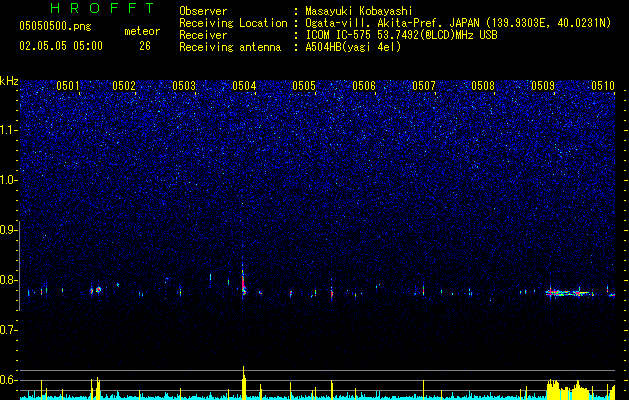Click the "Receiver" field label
Screen dimensions: 629x400
(203, 35)
